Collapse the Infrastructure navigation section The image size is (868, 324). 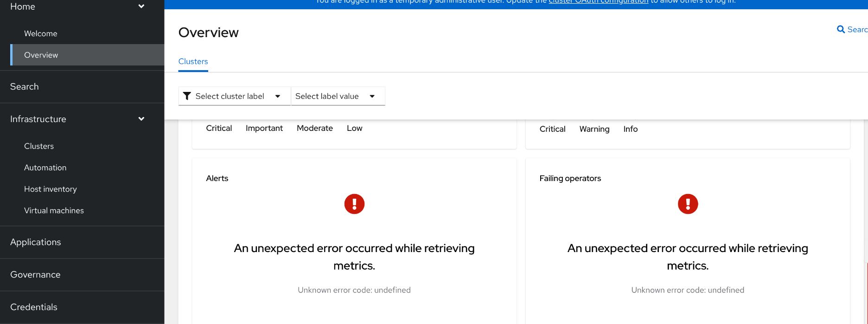tap(141, 119)
